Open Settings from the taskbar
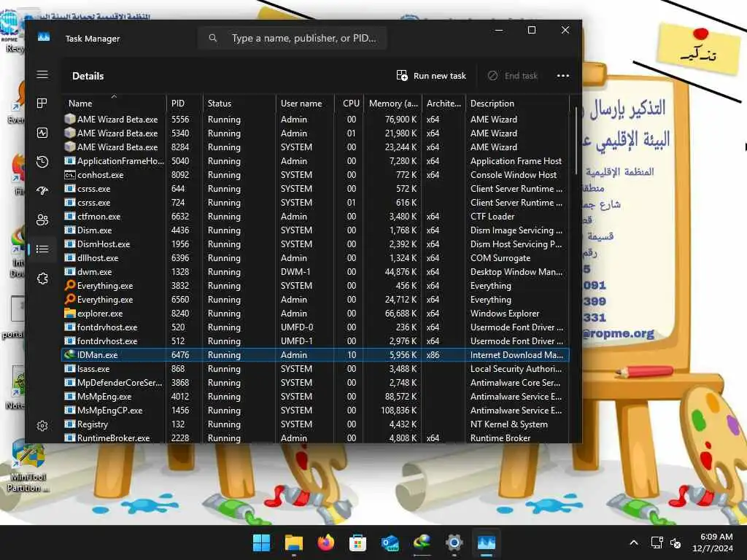 tap(454, 542)
